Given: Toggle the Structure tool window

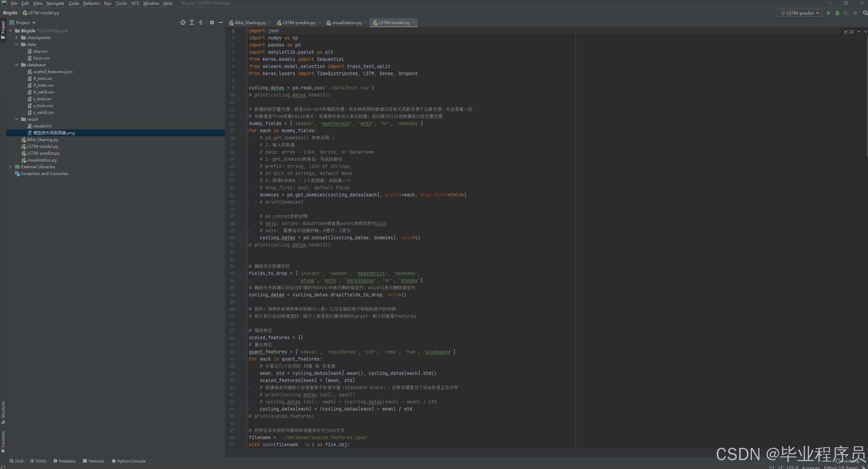Looking at the screenshot, I should (3, 412).
